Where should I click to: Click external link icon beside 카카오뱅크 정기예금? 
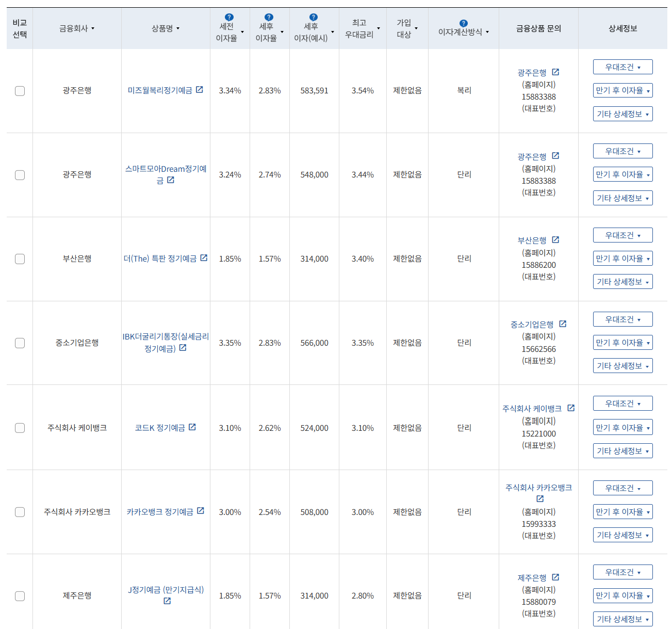[x=201, y=511]
